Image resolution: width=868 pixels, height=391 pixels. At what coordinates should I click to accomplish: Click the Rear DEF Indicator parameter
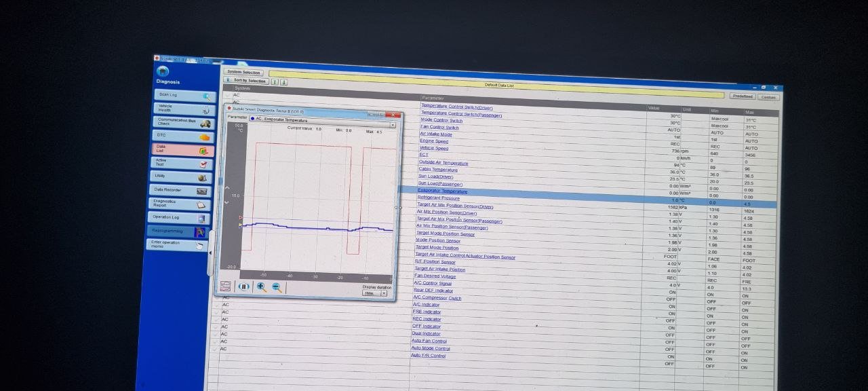tap(433, 291)
